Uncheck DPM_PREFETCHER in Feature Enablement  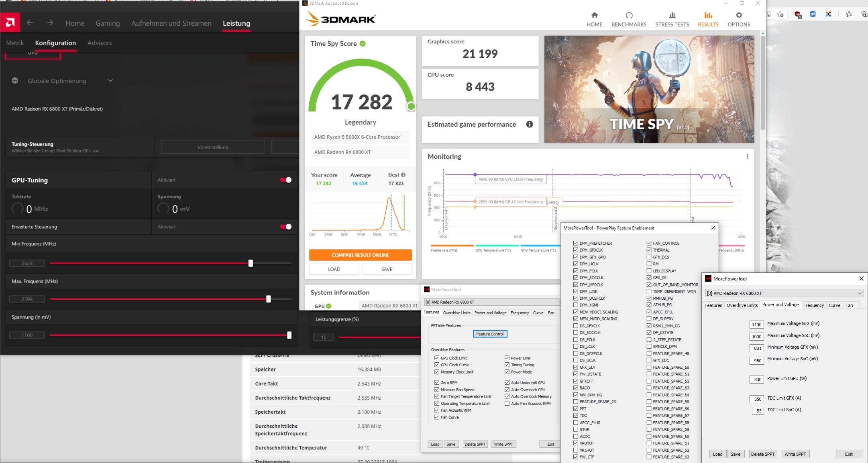(576, 243)
